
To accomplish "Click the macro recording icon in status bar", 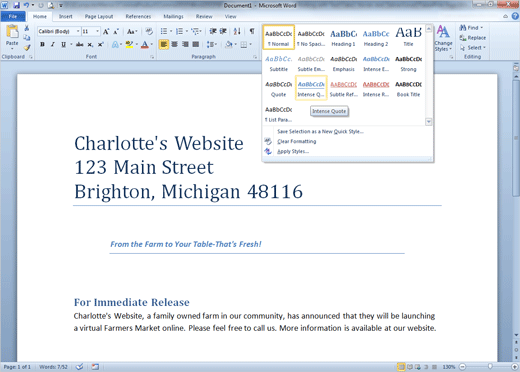I will (x=95, y=367).
